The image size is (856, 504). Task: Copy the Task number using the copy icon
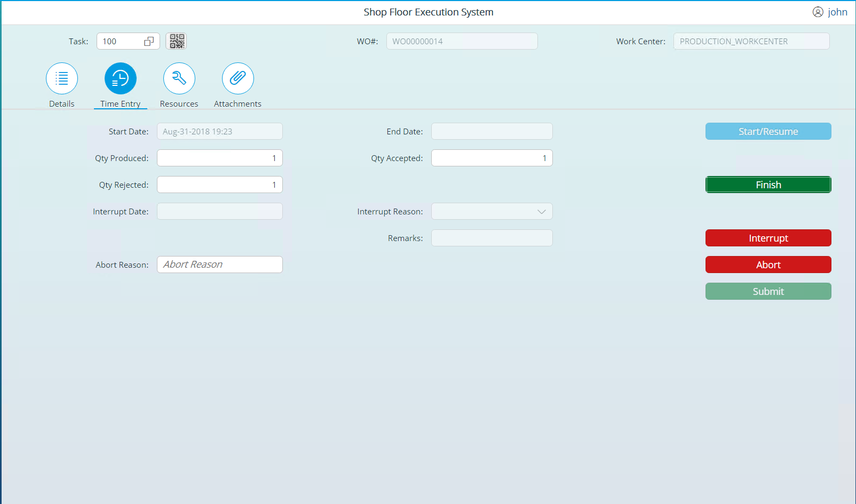[x=149, y=40]
